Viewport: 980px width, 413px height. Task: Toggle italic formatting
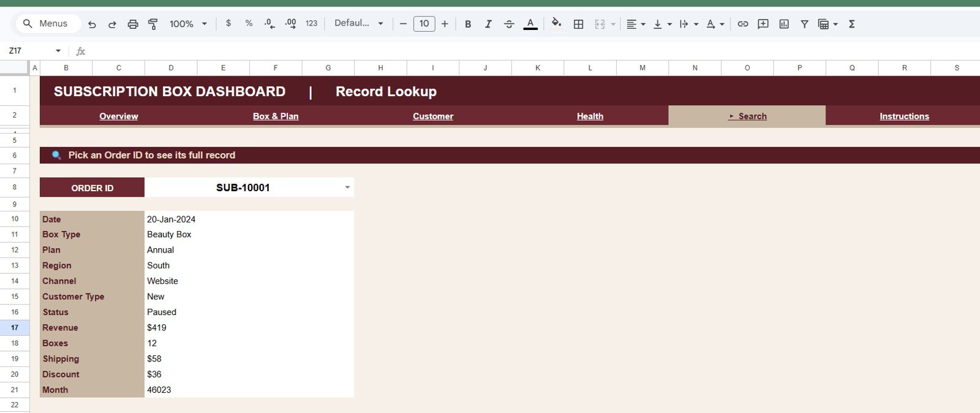pyautogui.click(x=488, y=24)
